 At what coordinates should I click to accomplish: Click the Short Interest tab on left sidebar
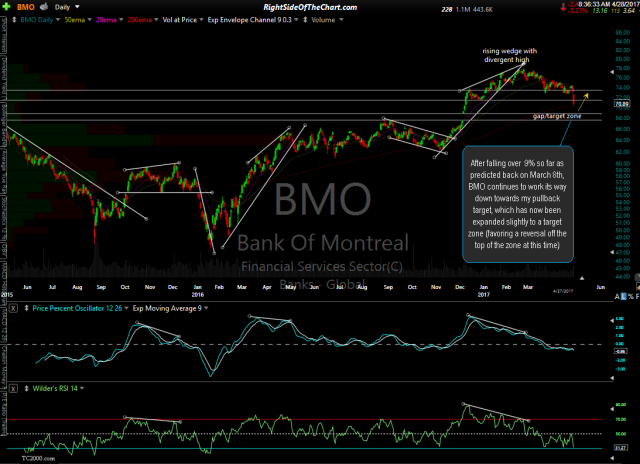(4, 37)
